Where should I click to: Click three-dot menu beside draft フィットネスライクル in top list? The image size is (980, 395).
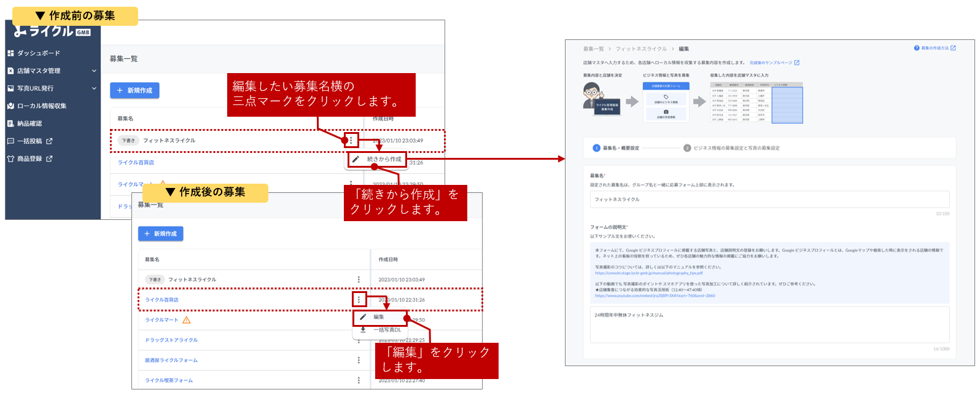coord(351,140)
